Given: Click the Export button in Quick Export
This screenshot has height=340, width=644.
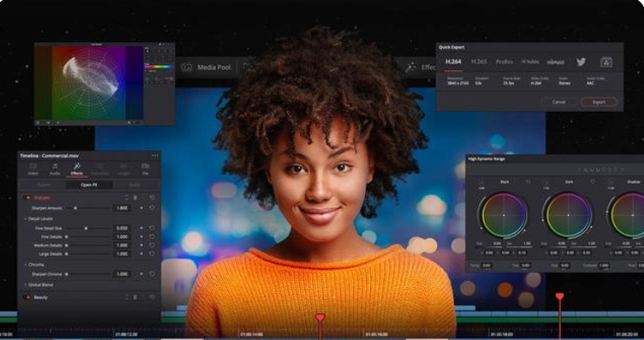Looking at the screenshot, I should point(598,102).
